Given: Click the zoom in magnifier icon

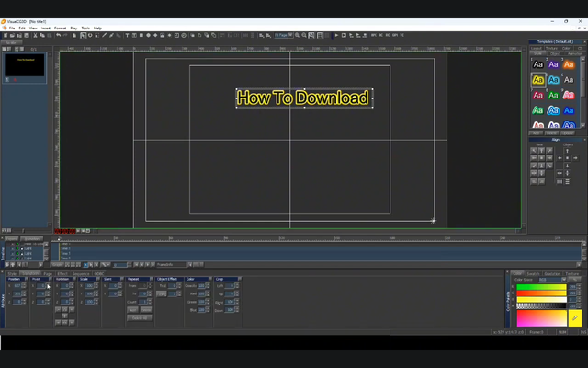Looking at the screenshot, I should coord(298,35).
